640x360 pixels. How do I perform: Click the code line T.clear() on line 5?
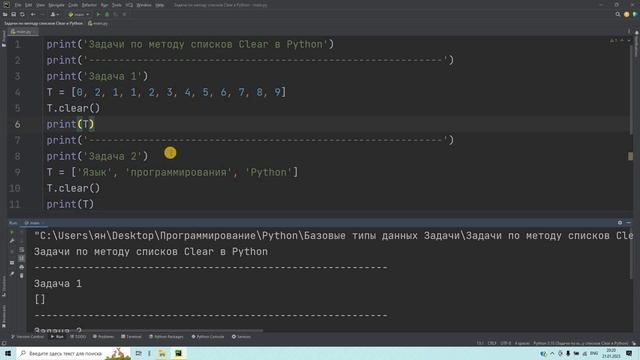[x=73, y=108]
